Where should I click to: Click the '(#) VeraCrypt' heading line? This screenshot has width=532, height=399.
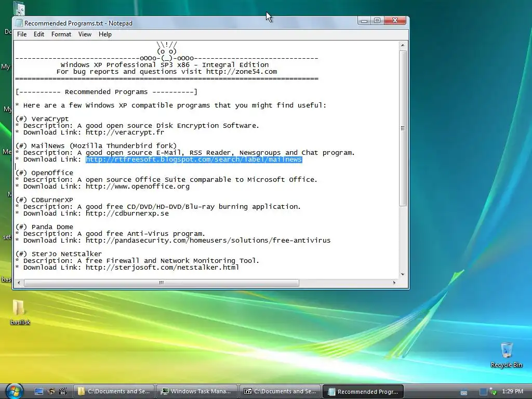coord(42,119)
